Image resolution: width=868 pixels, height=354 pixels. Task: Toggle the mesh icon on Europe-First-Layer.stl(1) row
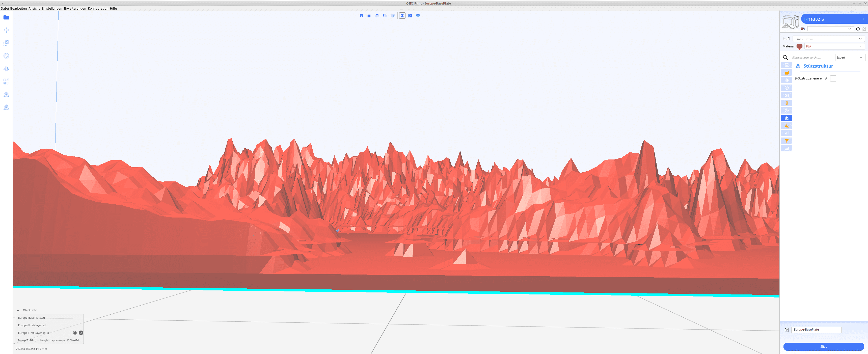(75, 333)
